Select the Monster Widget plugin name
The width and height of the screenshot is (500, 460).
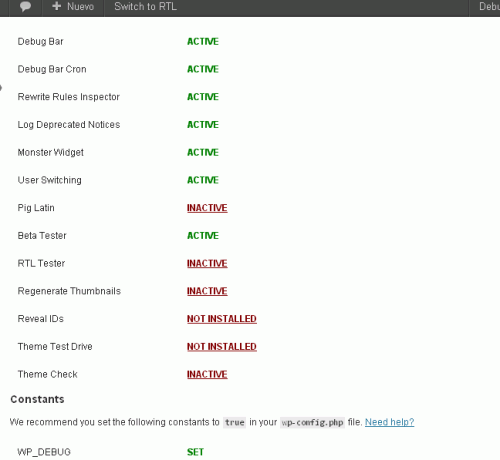tap(51, 152)
